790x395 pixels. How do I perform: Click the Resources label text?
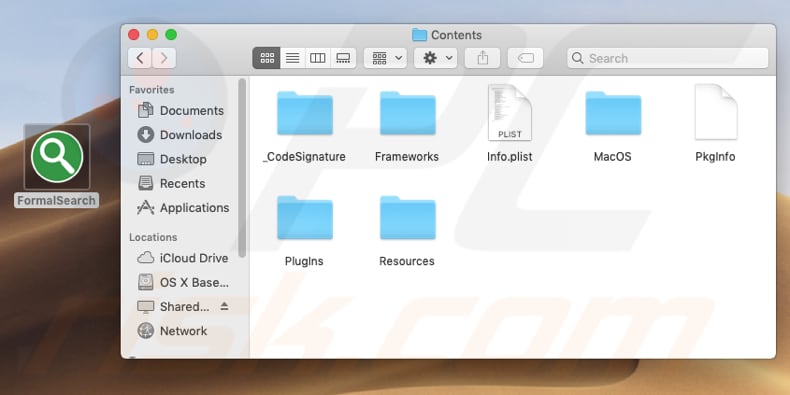pos(407,261)
